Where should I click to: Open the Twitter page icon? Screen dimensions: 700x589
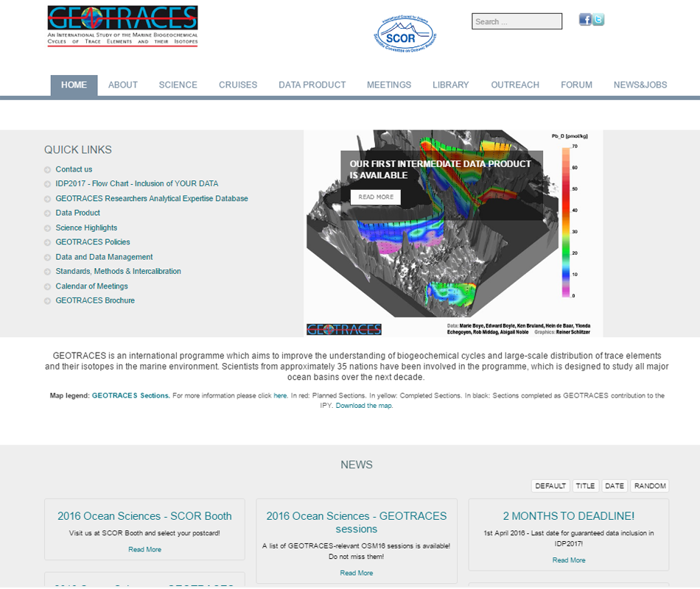(x=598, y=20)
